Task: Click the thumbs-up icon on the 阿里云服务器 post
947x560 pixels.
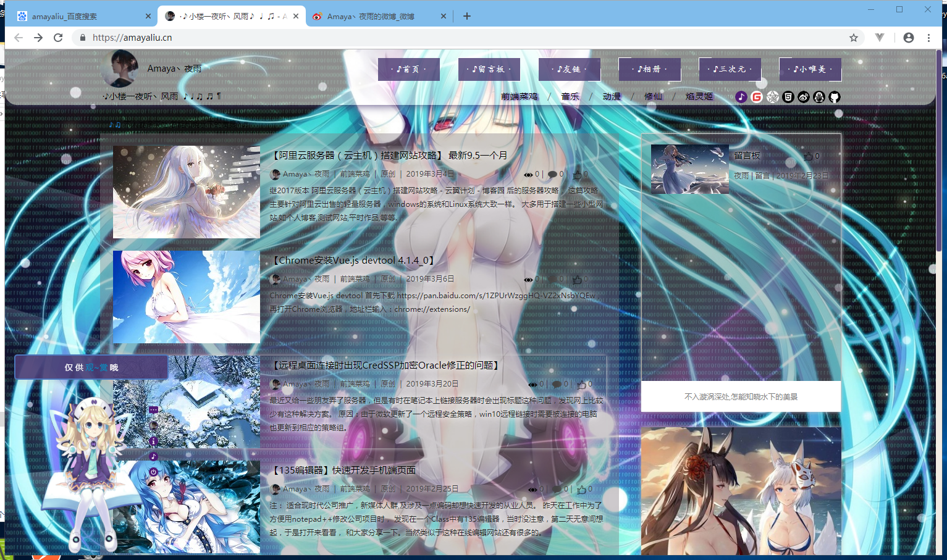Action: point(577,175)
